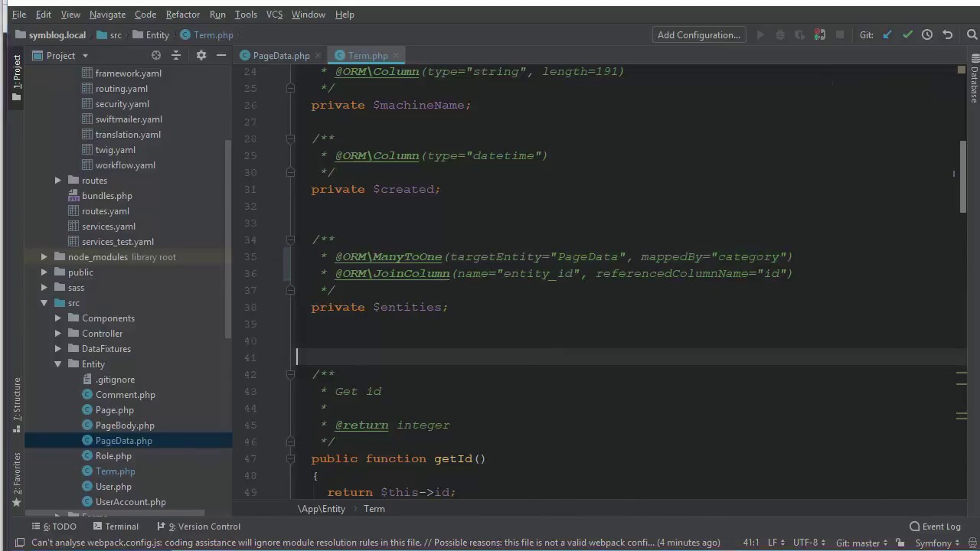Expand the Controller folder
980x551 pixels.
pyautogui.click(x=58, y=333)
